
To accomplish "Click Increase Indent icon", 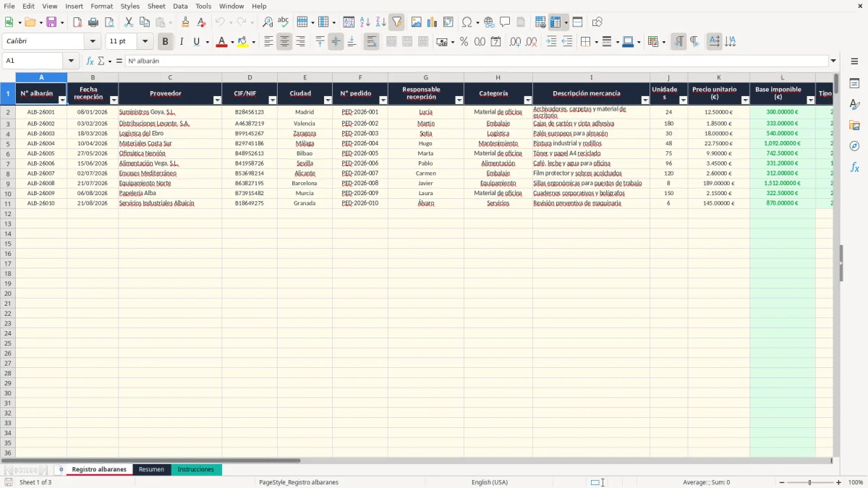I will point(551,42).
